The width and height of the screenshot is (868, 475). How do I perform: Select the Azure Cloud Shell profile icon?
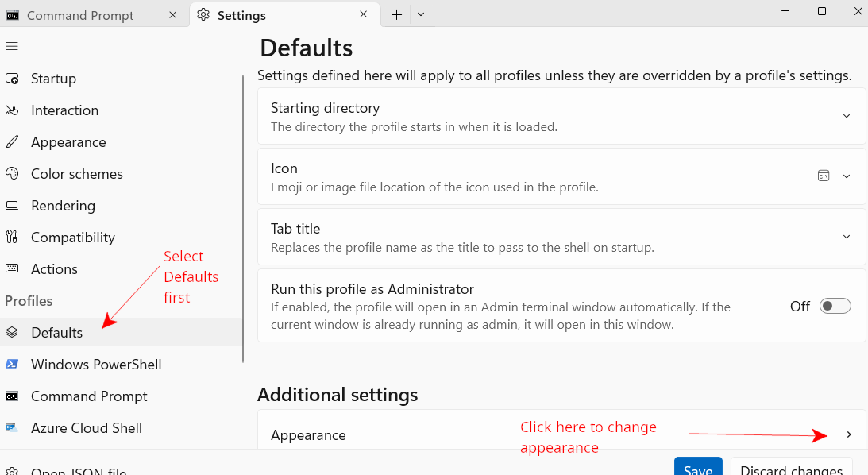pos(12,427)
